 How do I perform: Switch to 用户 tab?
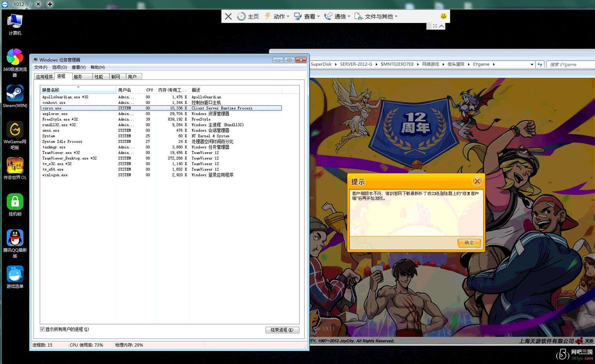click(x=134, y=77)
